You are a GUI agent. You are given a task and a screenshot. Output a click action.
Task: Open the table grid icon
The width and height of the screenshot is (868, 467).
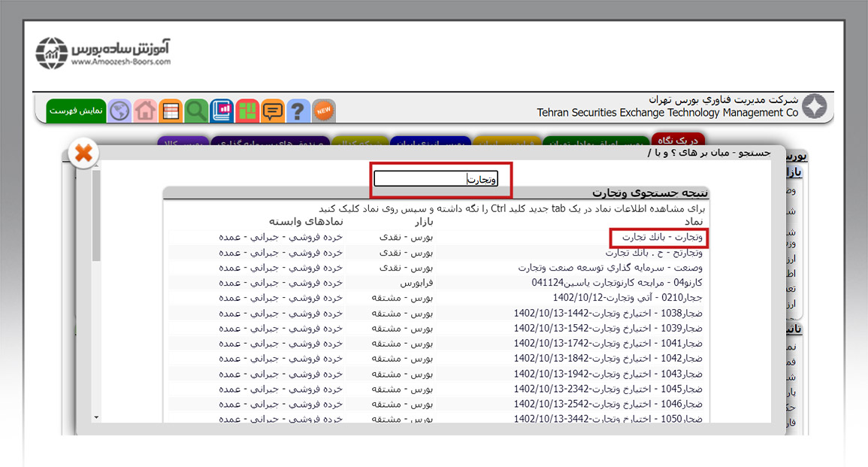click(171, 111)
